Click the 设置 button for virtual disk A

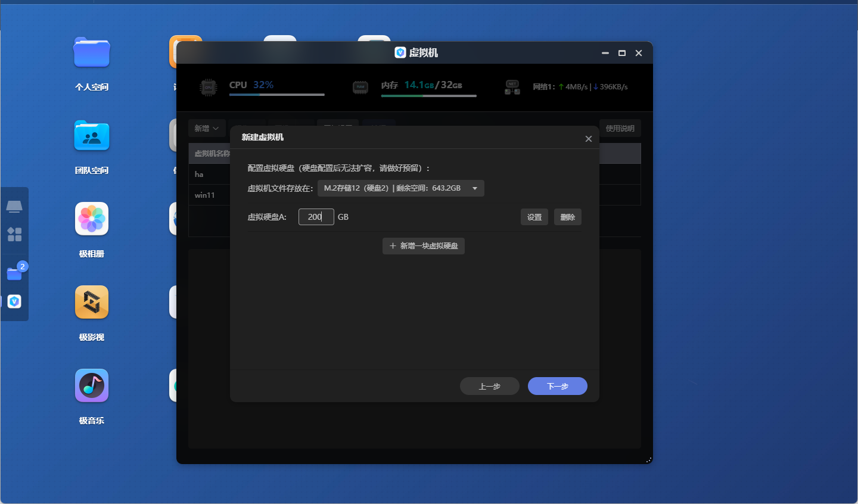click(x=534, y=217)
